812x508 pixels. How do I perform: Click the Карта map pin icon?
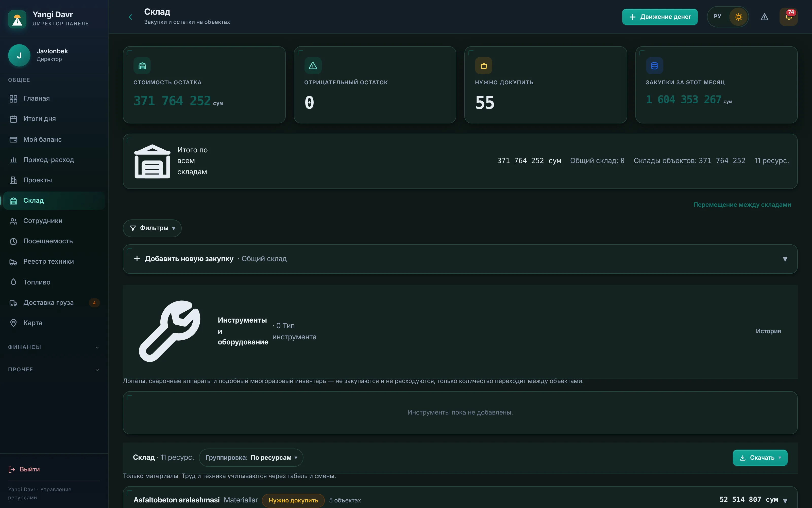tap(13, 323)
